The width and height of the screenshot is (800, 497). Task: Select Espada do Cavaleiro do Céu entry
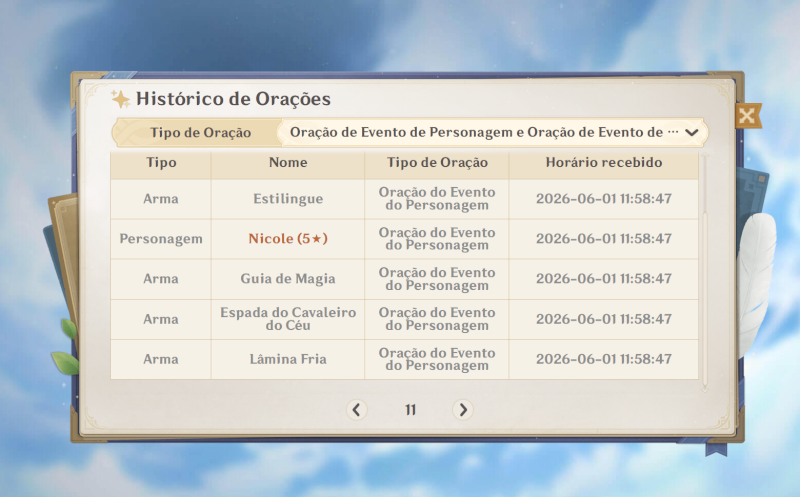click(288, 319)
